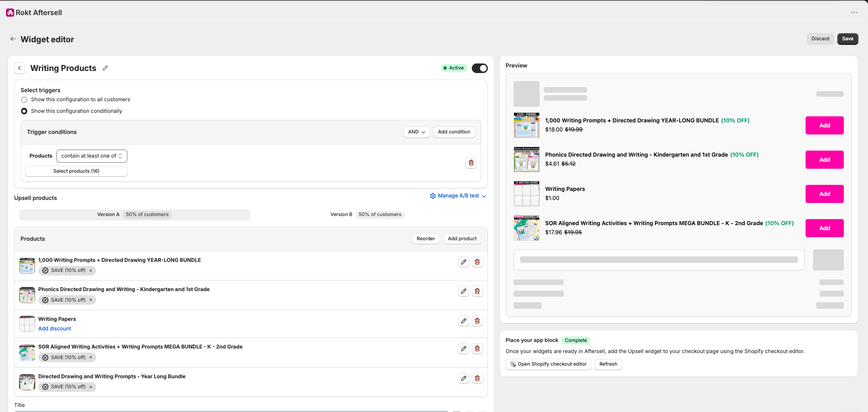Image resolution: width=868 pixels, height=412 pixels.
Task: Discard the widget changes
Action: coord(820,39)
